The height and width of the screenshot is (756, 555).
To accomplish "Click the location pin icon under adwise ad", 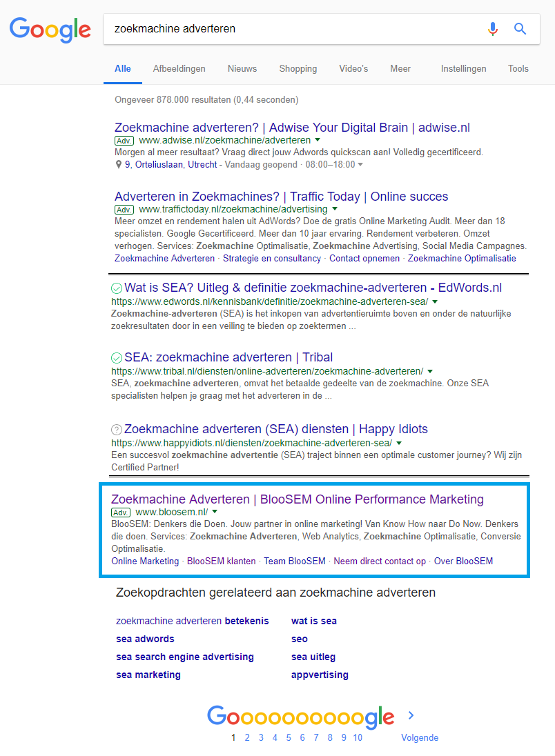I will pos(119,164).
